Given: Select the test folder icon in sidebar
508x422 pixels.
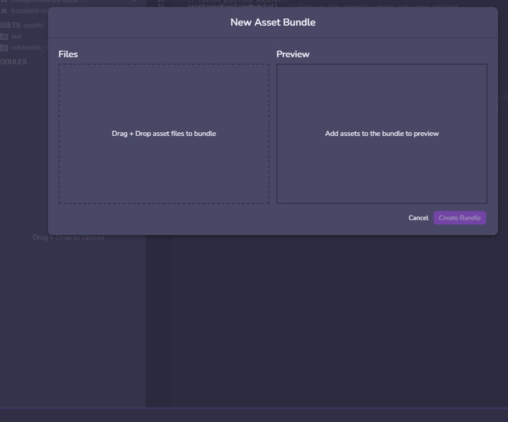Looking at the screenshot, I should [4, 37].
